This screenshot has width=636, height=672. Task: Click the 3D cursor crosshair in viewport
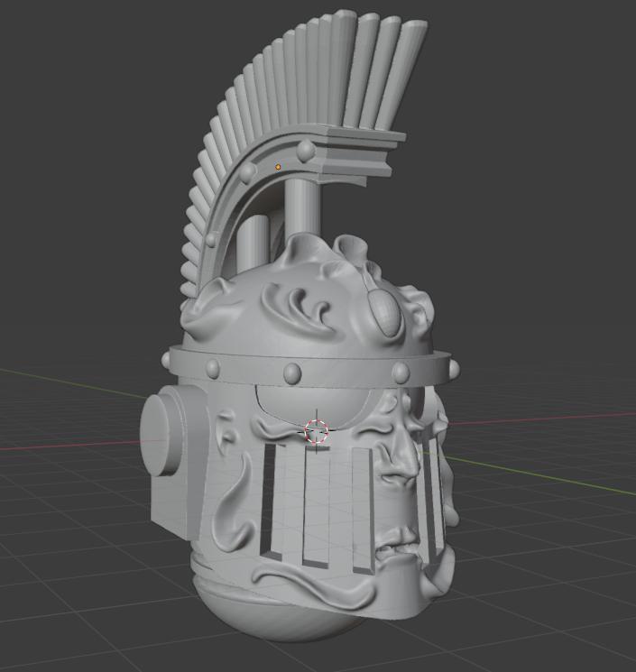click(x=317, y=432)
